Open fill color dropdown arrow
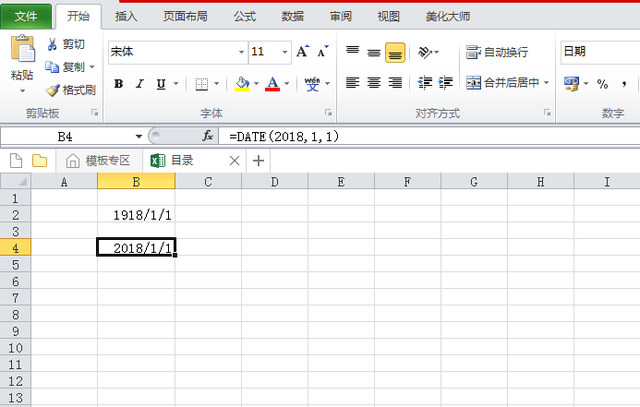 point(256,84)
